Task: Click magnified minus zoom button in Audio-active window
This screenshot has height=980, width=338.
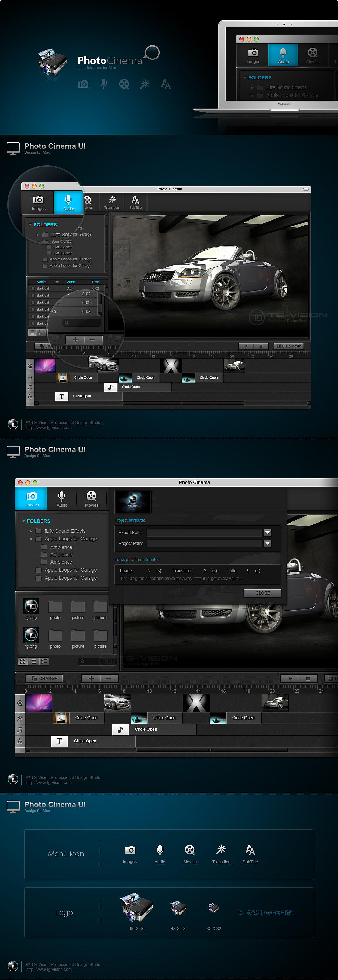Action: (93, 340)
